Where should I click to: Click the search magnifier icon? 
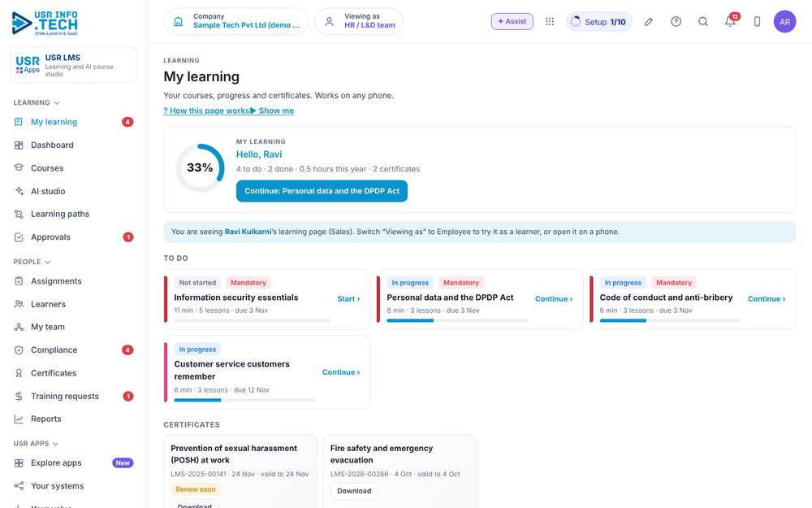coord(702,21)
